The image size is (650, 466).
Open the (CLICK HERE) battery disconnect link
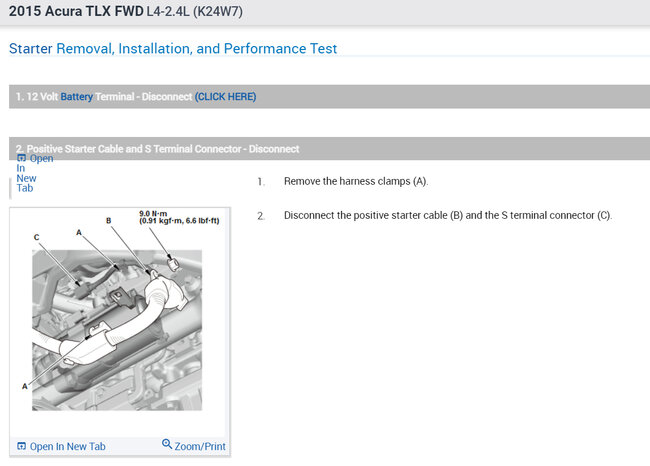226,97
